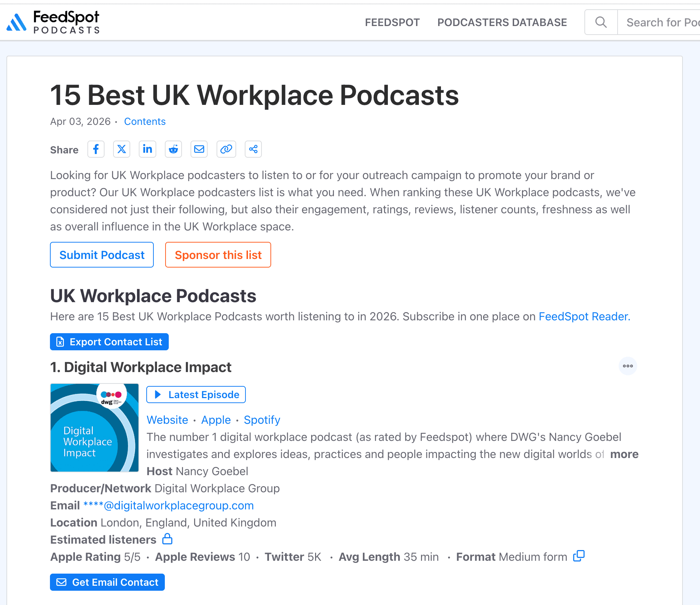Select 'Sponsor this list'
Screen dimensions: 700x605
pyautogui.click(x=218, y=255)
